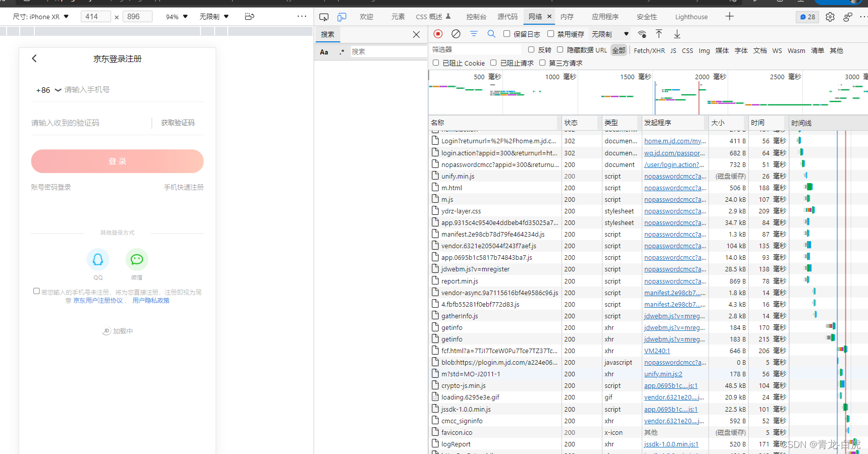868x454 pixels.
Task: Click the verification code input field
Action: pyautogui.click(x=90, y=123)
